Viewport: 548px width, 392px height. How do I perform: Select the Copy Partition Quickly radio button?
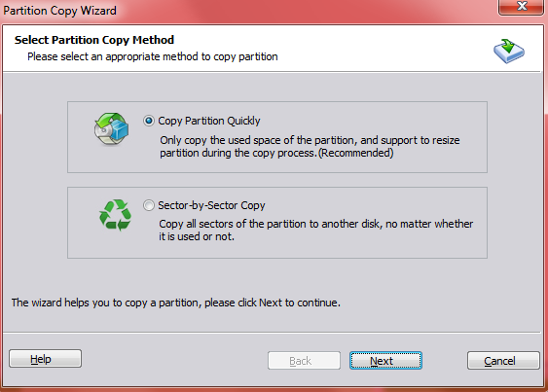[x=149, y=121]
